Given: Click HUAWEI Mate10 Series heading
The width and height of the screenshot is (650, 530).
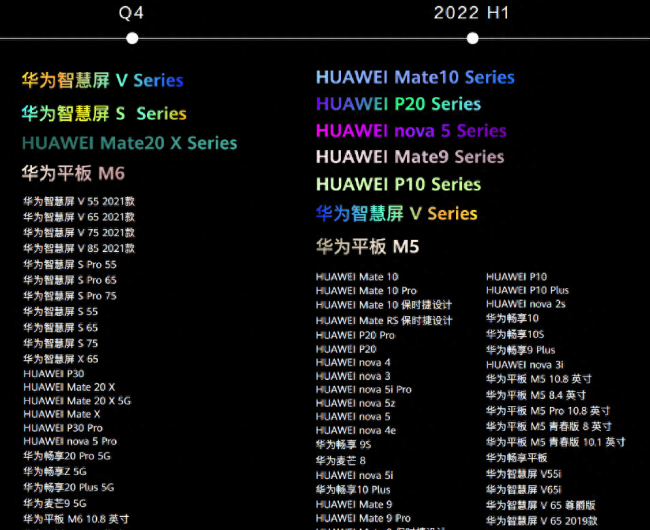Looking at the screenshot, I should point(415,77).
